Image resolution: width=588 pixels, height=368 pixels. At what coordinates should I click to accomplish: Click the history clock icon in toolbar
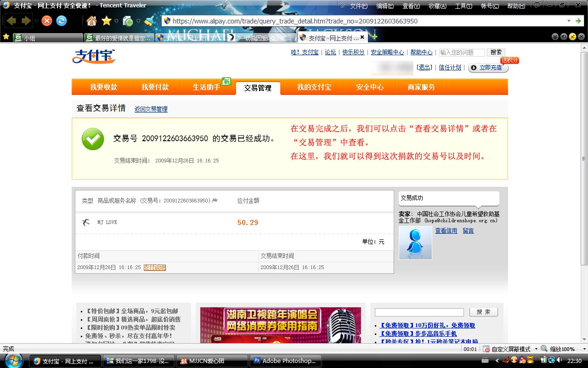click(x=129, y=21)
